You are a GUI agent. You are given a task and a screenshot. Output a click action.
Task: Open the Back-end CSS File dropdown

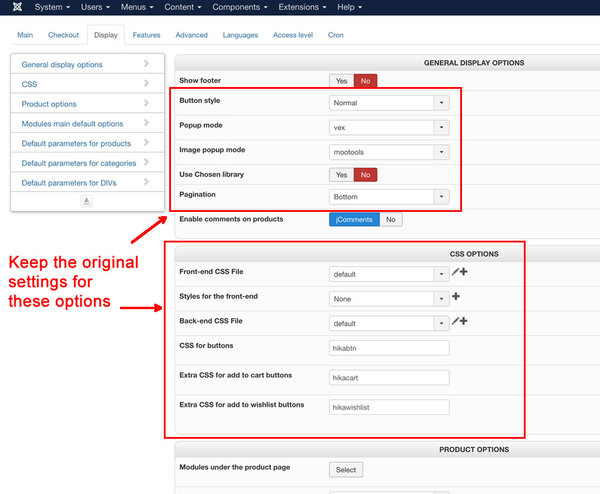click(x=389, y=324)
